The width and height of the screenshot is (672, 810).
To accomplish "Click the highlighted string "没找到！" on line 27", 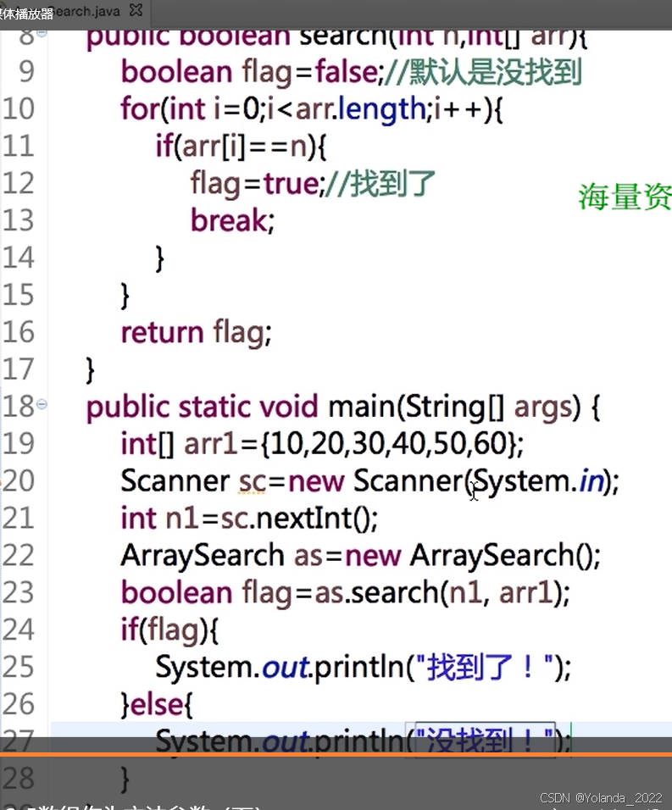I will [485, 739].
